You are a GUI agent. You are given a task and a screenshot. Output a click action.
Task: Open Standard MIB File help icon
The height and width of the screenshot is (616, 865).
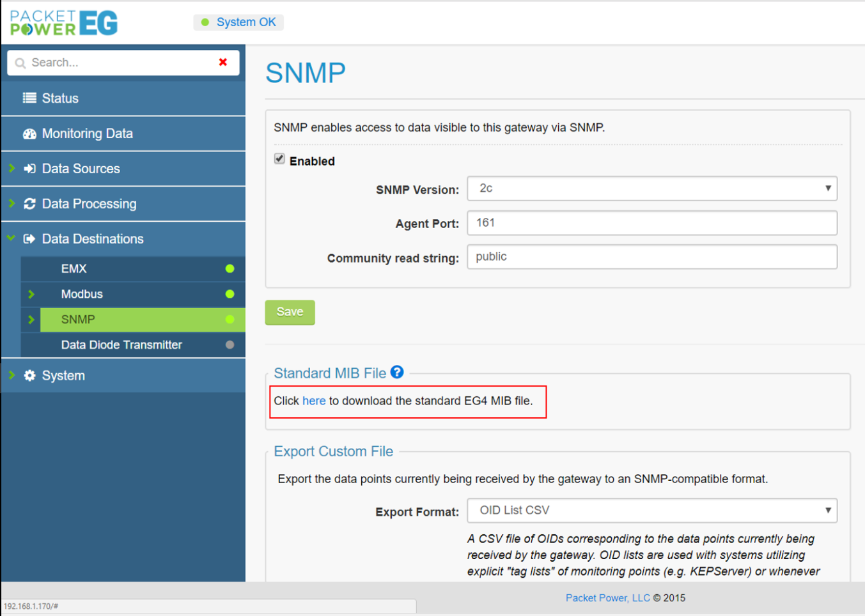[x=397, y=372]
